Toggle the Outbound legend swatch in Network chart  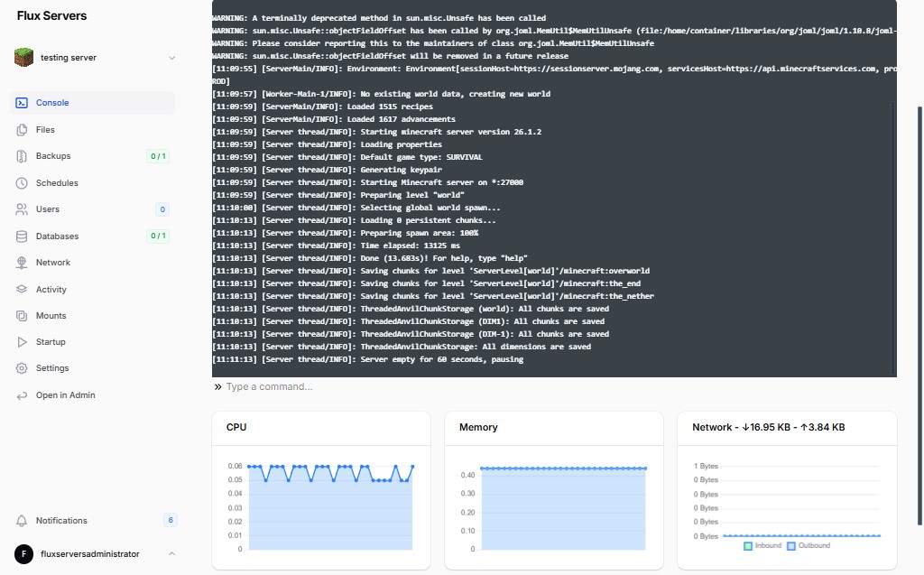point(791,545)
